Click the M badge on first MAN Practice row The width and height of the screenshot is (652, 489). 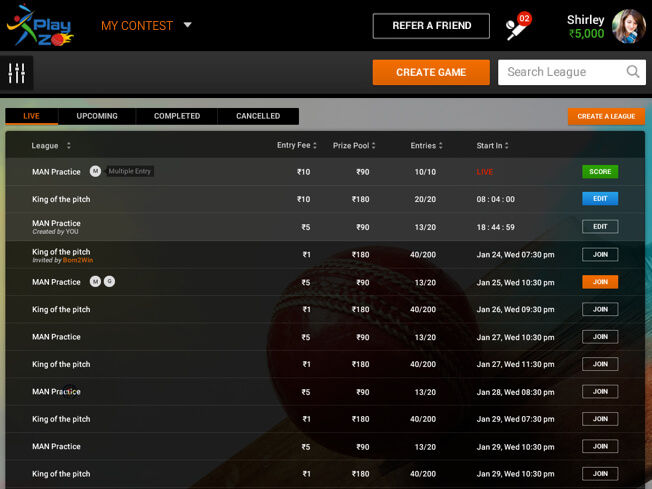tap(95, 171)
